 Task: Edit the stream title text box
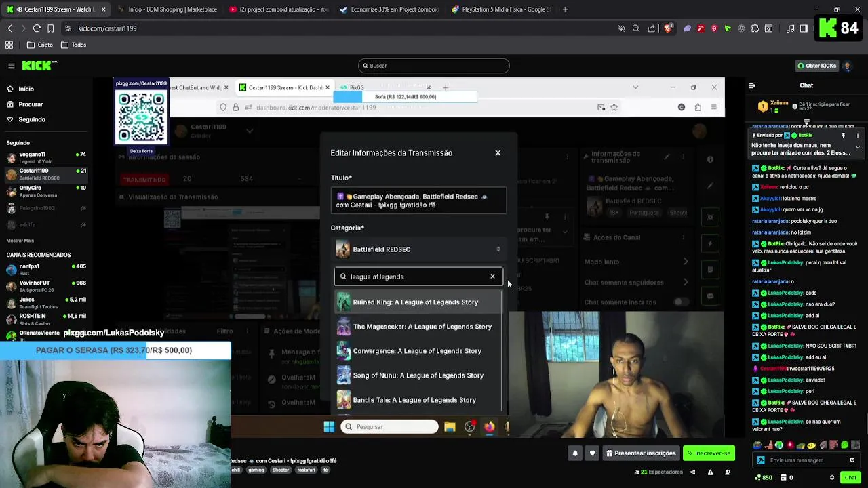click(418, 201)
